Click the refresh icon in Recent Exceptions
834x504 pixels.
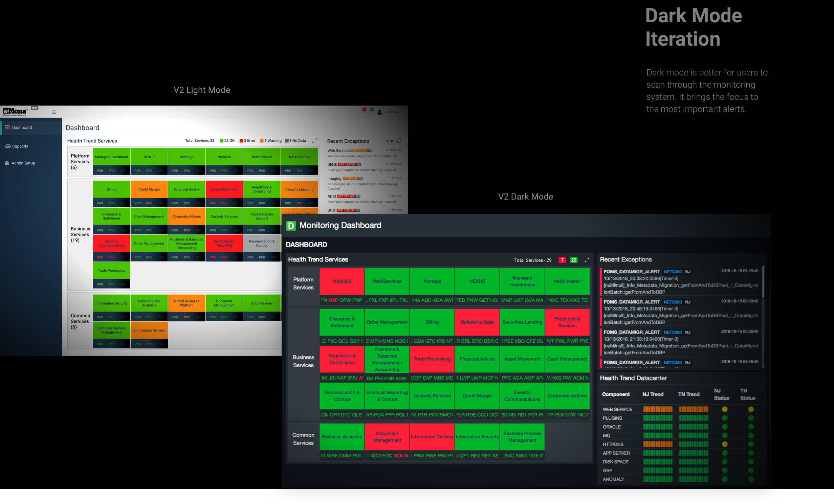399,141
